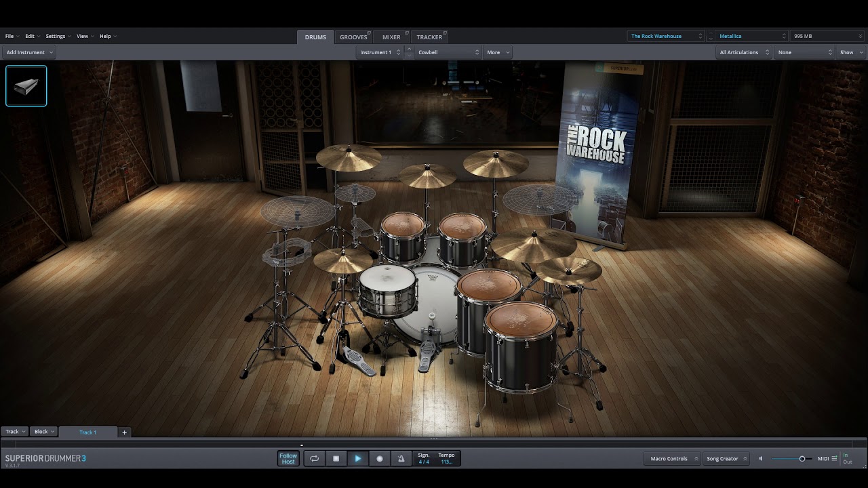Image resolution: width=868 pixels, height=488 pixels.
Task: Click the record button in transport
Action: click(x=379, y=459)
